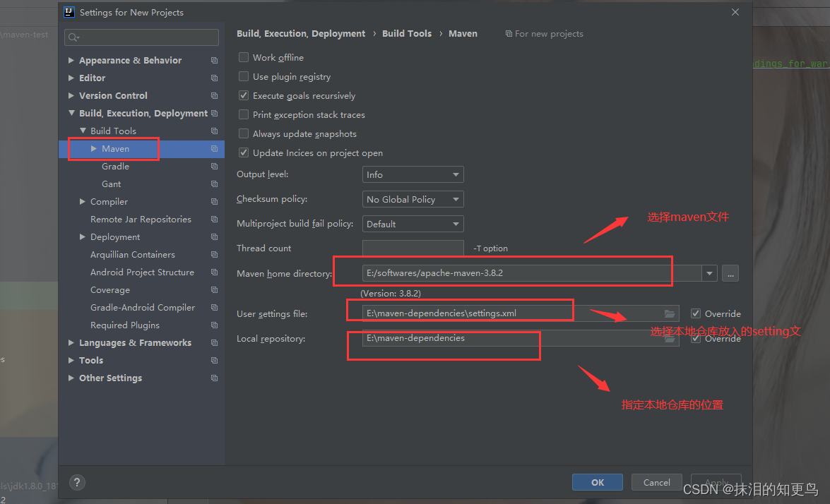Enable Always update snapshots checkbox
830x504 pixels.
[x=244, y=133]
